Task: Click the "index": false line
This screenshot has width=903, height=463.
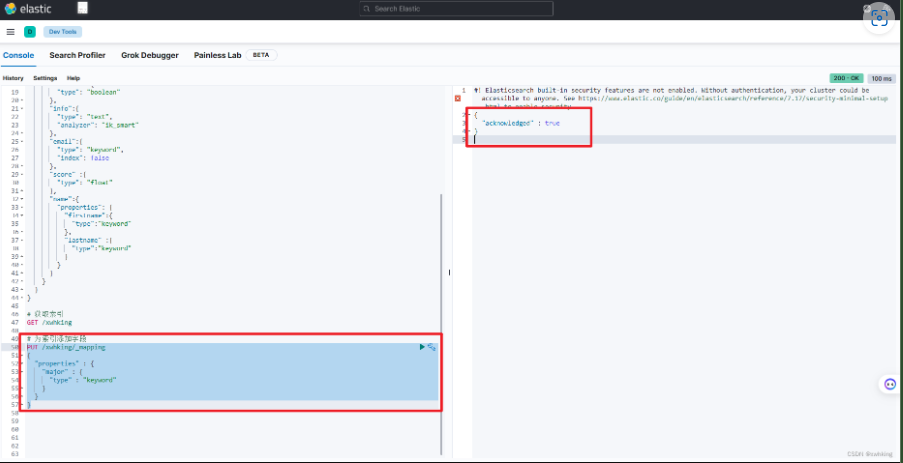Action: pyautogui.click(x=83, y=158)
